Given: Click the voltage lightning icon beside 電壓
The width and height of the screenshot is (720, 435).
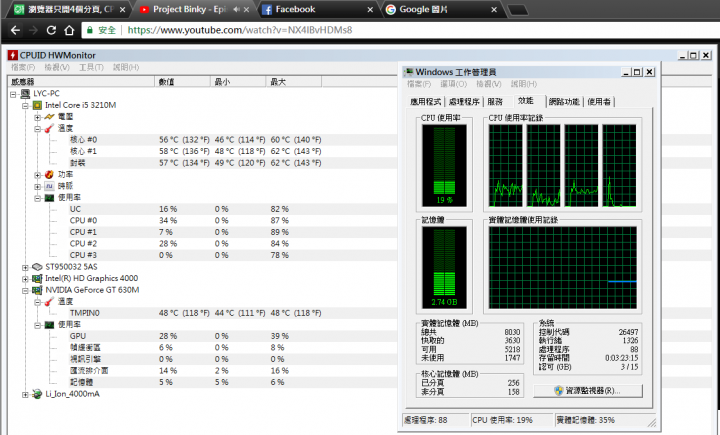Looking at the screenshot, I should (x=49, y=117).
